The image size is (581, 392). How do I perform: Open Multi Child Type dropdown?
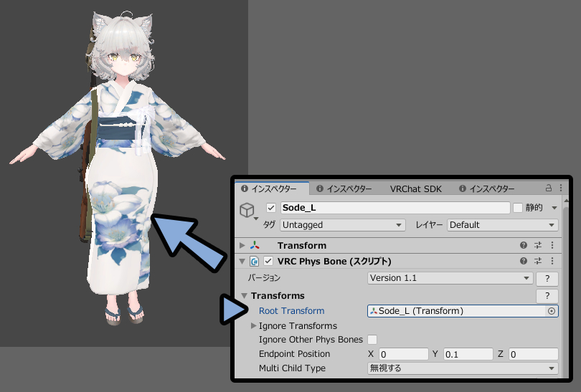463,368
